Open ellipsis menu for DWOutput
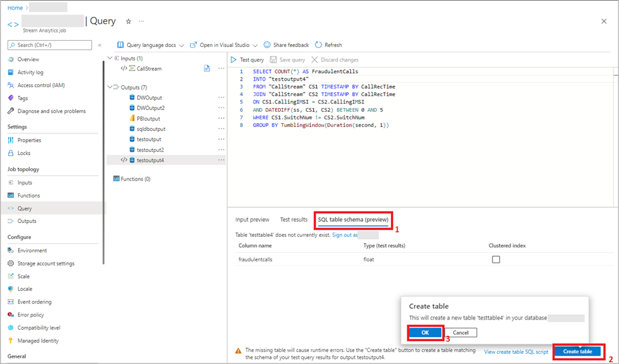Viewport: 619px width, 364px height. pyautogui.click(x=221, y=98)
